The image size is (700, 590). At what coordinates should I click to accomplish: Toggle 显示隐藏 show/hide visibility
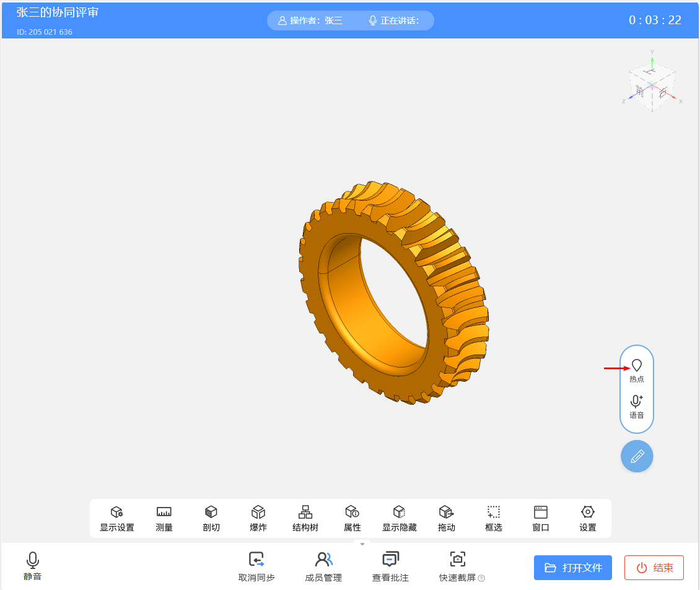400,518
